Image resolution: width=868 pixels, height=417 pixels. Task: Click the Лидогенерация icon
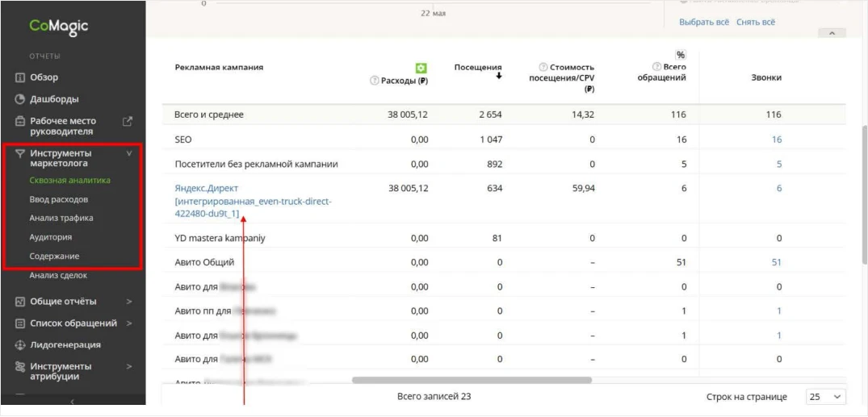pos(20,344)
